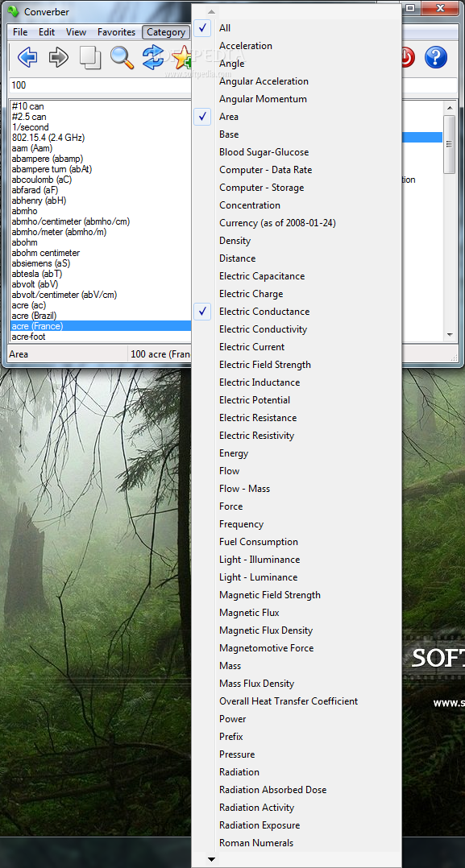Choose Concentration category
This screenshot has height=868, width=465.
tap(297, 205)
